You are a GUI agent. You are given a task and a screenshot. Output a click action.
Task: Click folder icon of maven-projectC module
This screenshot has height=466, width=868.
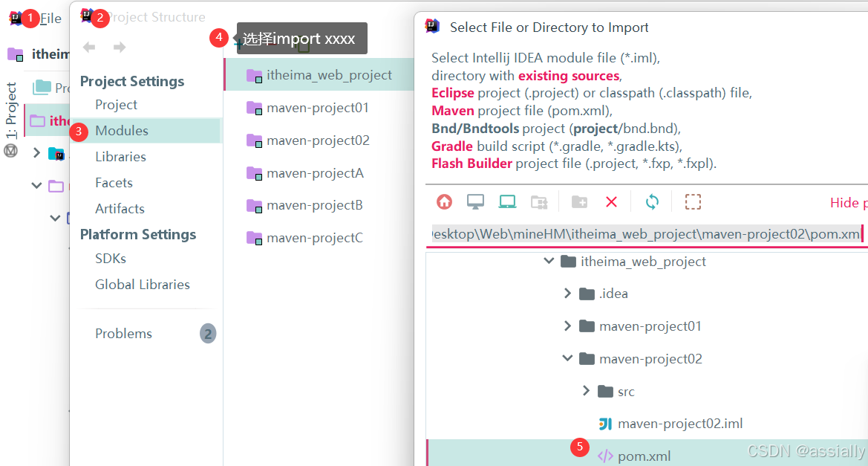tap(255, 239)
